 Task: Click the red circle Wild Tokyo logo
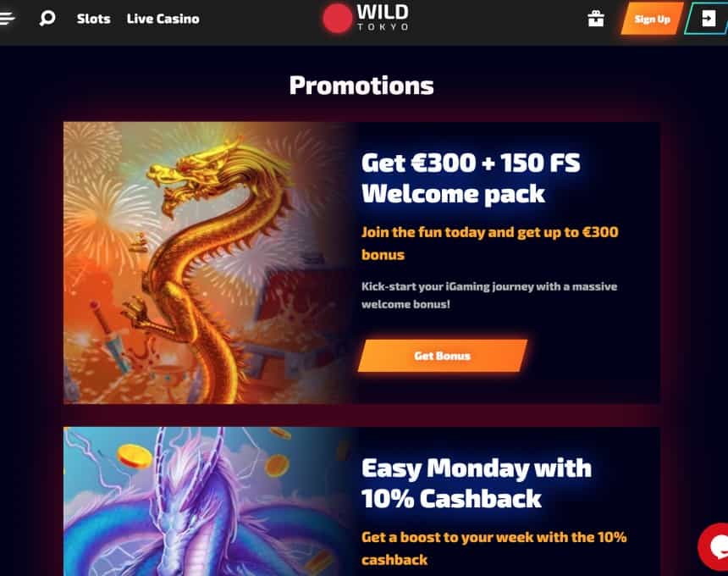tap(337, 19)
